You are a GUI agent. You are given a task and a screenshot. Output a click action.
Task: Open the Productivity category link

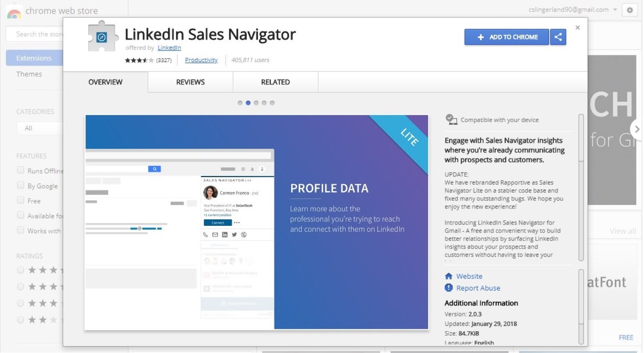[x=201, y=60]
